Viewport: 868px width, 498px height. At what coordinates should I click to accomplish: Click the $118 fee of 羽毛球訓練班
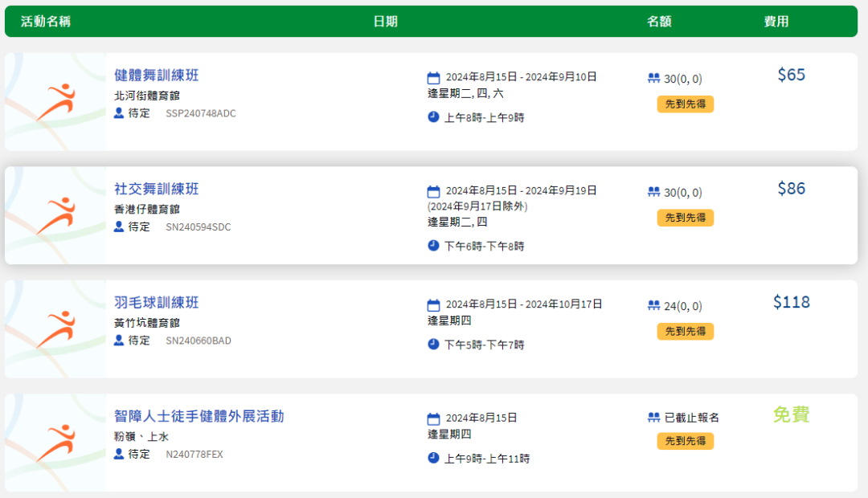792,302
